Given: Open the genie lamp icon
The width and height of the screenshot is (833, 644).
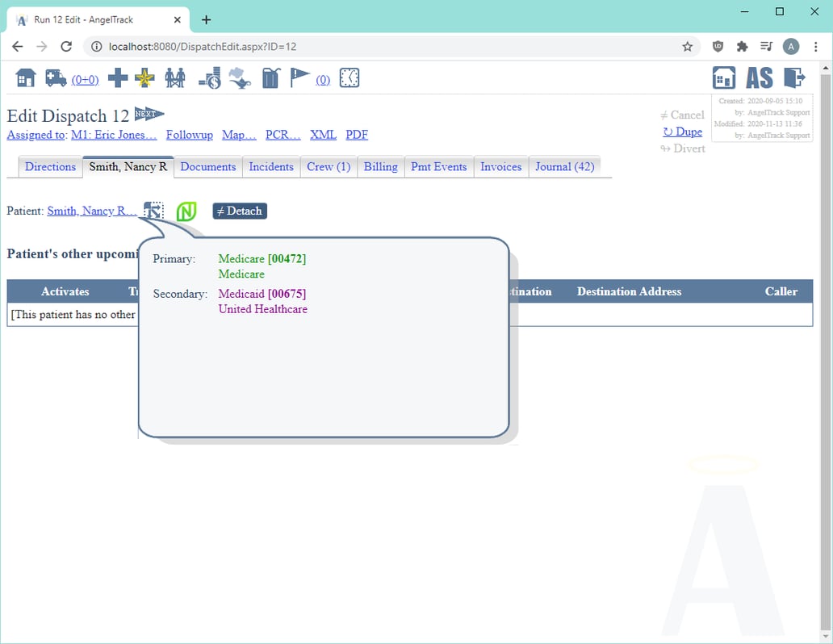Looking at the screenshot, I should click(237, 80).
